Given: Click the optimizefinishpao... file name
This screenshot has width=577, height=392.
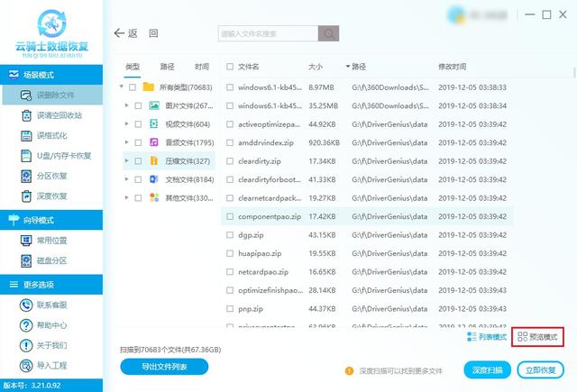Looking at the screenshot, I should [x=270, y=290].
